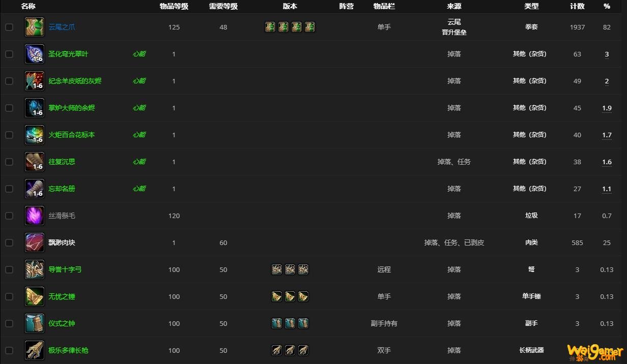Screen dimensions: 627x364
Task: Click third version icon in 极乐多律长枪 row
Action: (303, 350)
